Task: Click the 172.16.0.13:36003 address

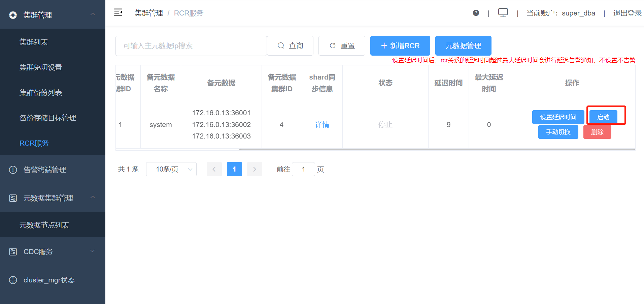Action: point(221,136)
